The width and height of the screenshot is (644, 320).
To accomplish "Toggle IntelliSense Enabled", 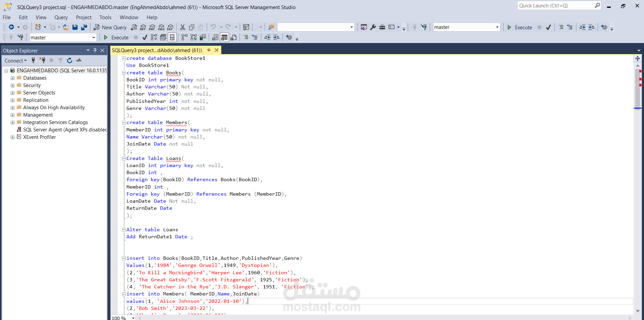I will tap(172, 37).
